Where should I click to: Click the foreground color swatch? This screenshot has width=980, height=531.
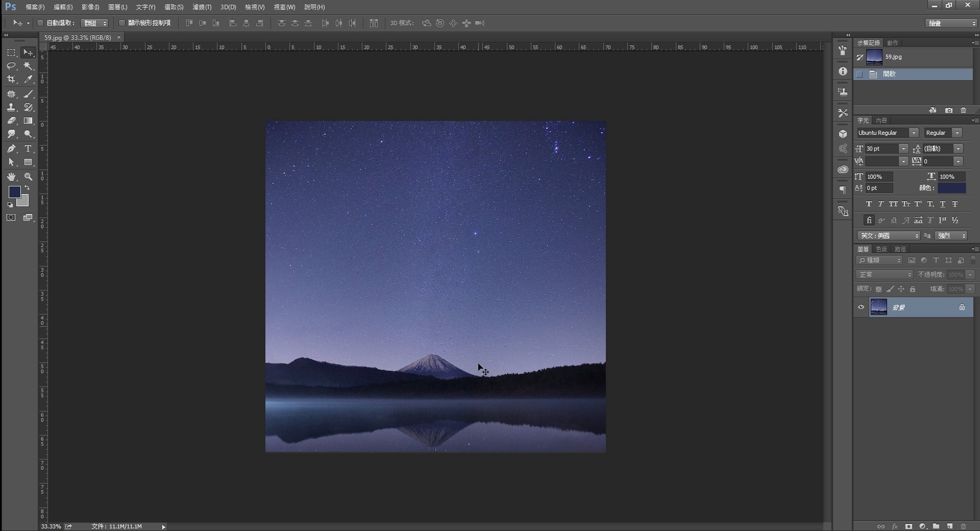click(x=14, y=192)
